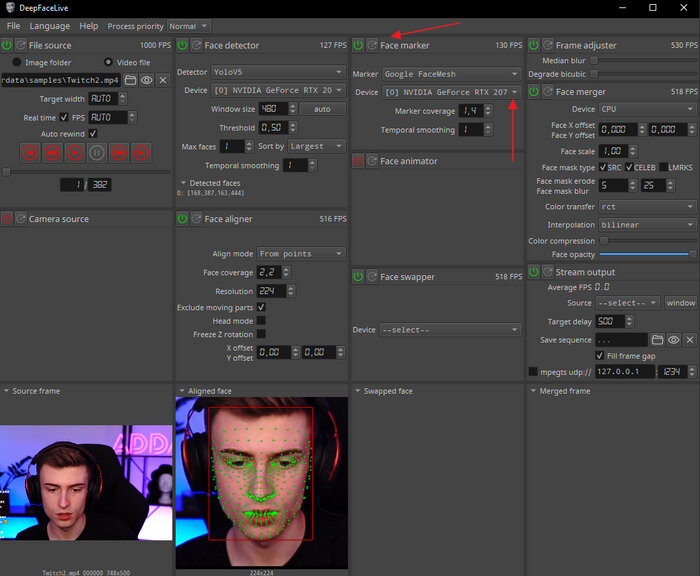The height and width of the screenshot is (576, 700).
Task: Reveal video file path eye icon
Action: tap(146, 80)
